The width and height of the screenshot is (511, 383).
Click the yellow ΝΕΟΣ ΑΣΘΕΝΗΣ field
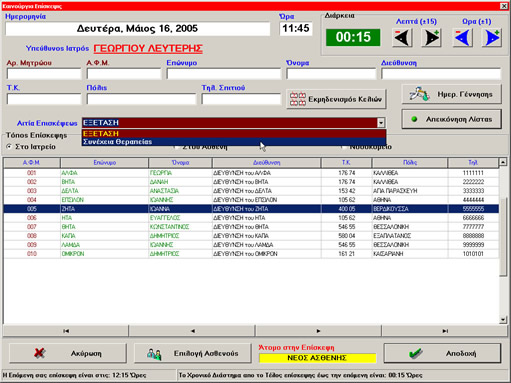pos(317,358)
